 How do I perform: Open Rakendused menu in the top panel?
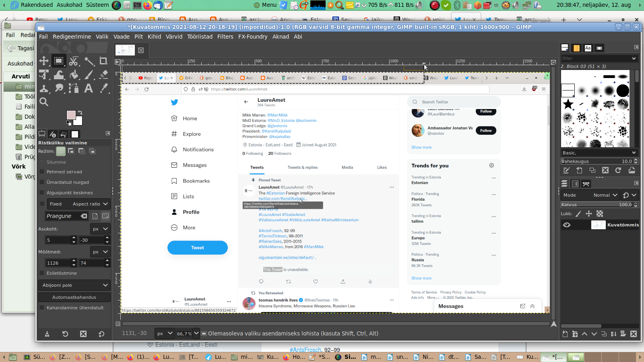pos(37,5)
